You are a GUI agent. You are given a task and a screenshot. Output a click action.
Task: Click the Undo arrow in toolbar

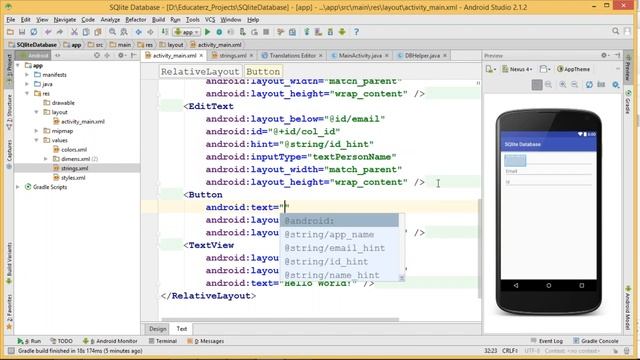(x=48, y=32)
